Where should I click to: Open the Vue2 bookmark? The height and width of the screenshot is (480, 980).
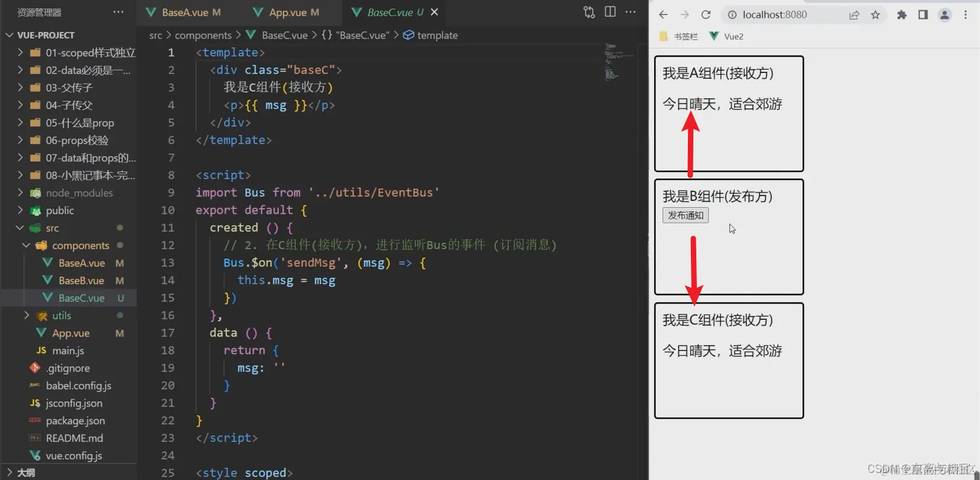(x=726, y=36)
